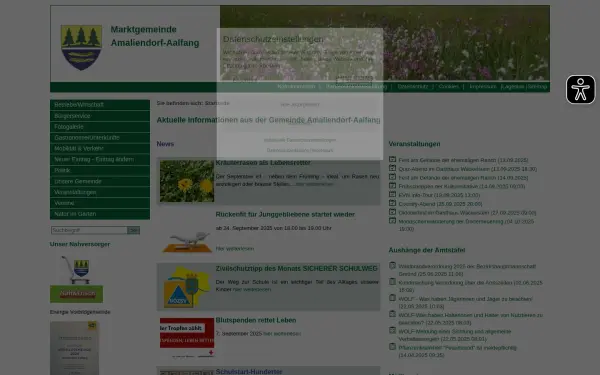Click 'hier weiterlesen' under Rückenfit article

tap(235, 249)
